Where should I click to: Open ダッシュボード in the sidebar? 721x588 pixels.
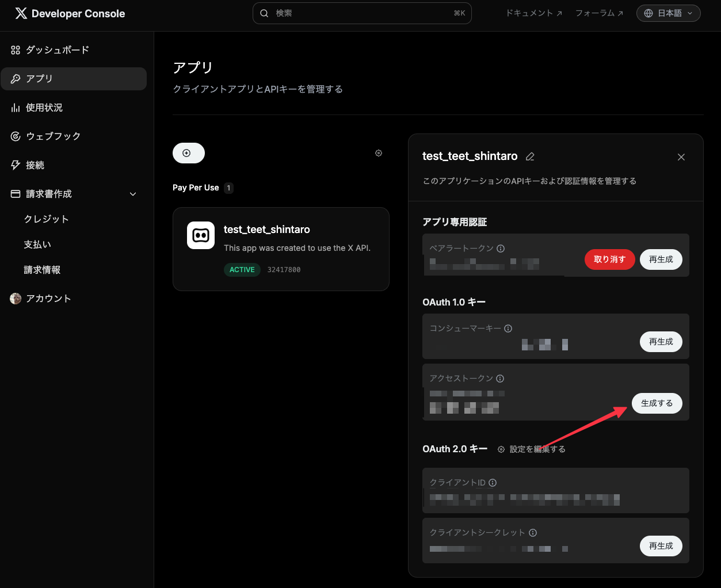point(57,50)
